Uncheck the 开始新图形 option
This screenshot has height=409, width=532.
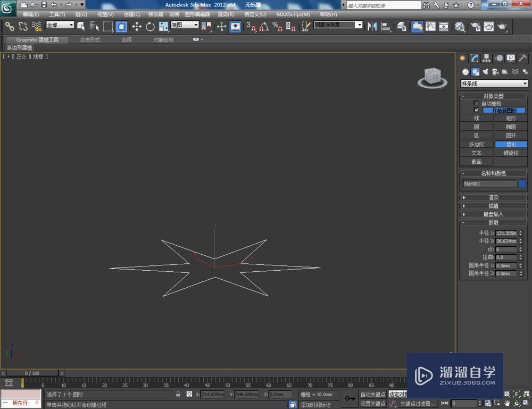point(477,110)
